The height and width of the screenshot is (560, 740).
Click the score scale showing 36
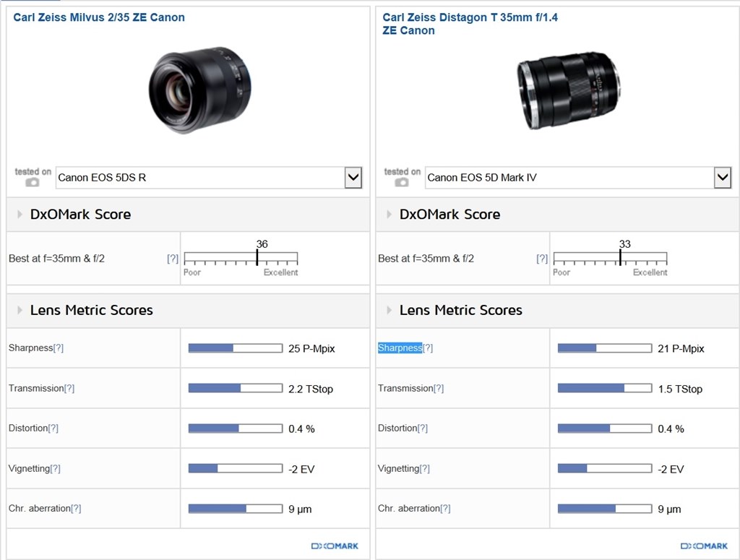[x=241, y=257]
